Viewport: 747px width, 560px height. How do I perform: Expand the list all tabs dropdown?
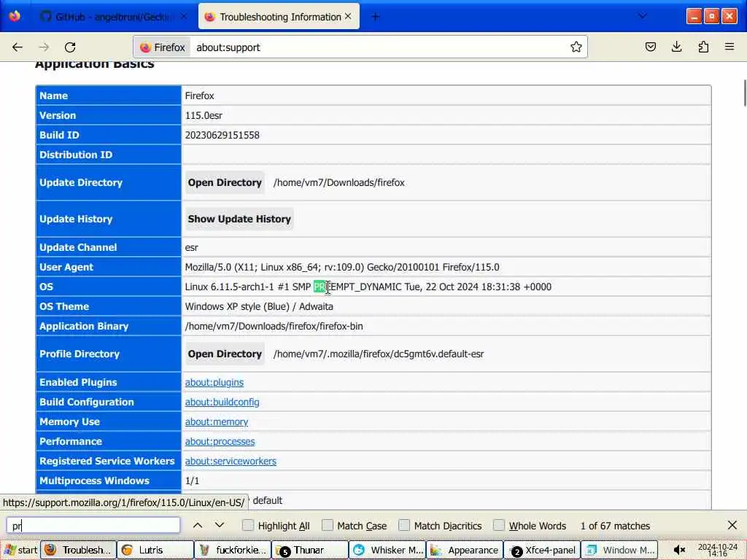point(643,16)
